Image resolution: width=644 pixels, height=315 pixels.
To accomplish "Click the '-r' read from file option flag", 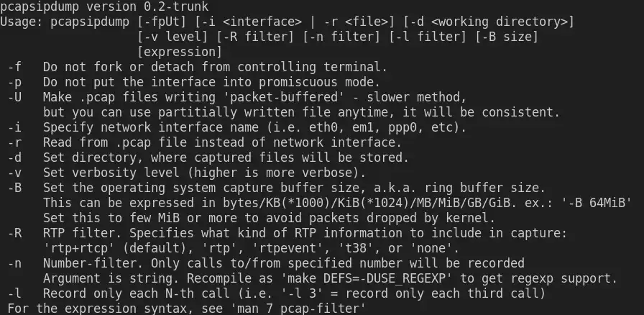I will click(x=14, y=142).
